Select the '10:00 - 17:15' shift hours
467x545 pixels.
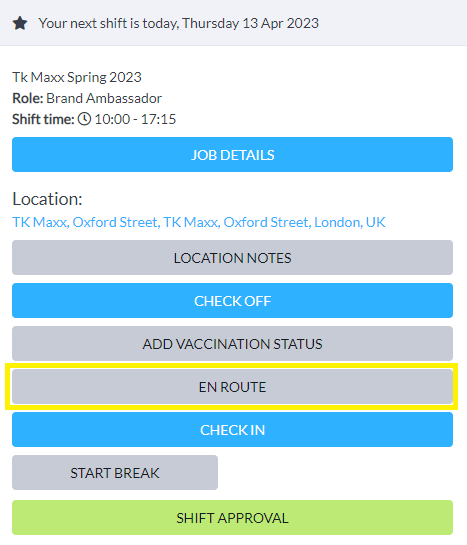(x=135, y=119)
